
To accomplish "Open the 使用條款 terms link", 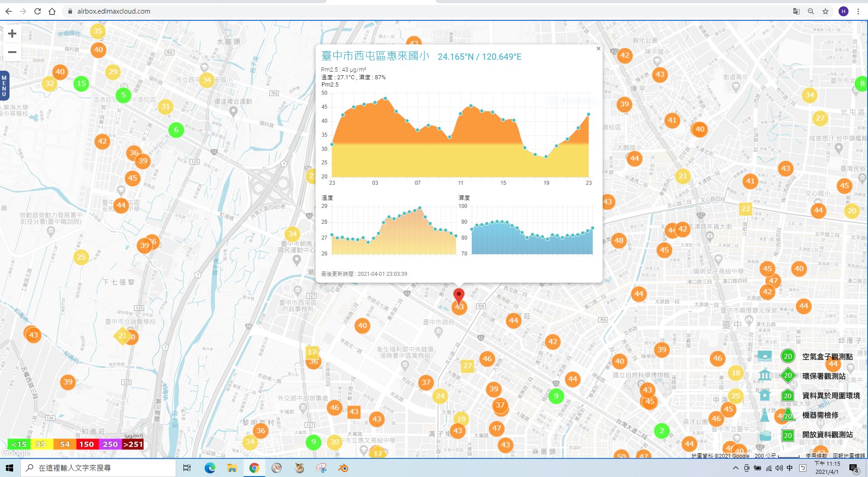I will click(817, 456).
